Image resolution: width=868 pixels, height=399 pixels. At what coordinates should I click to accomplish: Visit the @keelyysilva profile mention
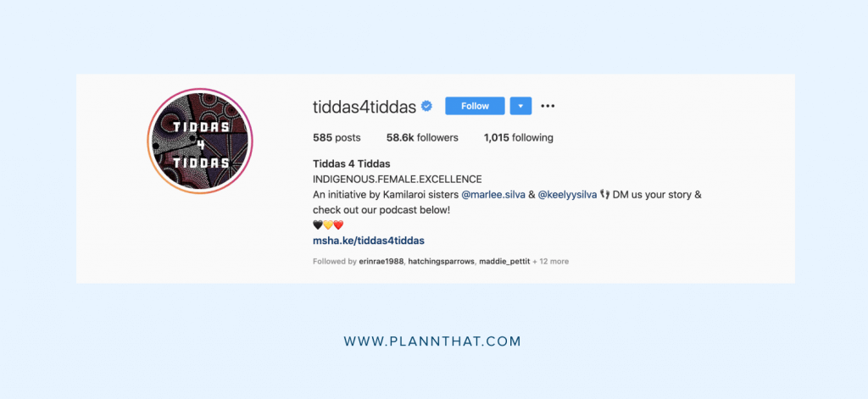(x=567, y=195)
